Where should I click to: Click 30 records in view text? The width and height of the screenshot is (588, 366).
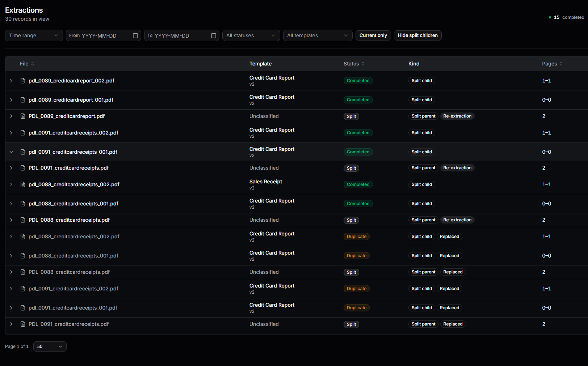point(27,19)
